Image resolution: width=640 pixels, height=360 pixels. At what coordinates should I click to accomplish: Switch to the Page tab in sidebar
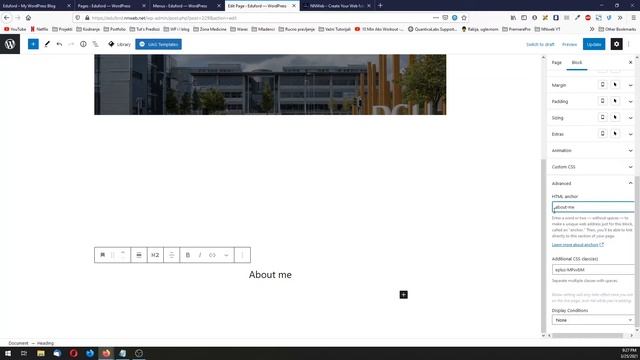coord(557,62)
